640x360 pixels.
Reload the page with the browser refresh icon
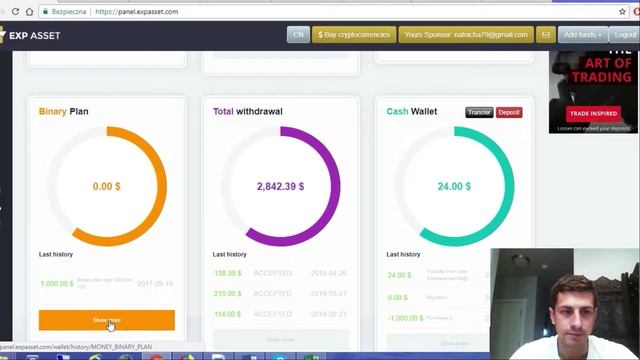pos(16,12)
